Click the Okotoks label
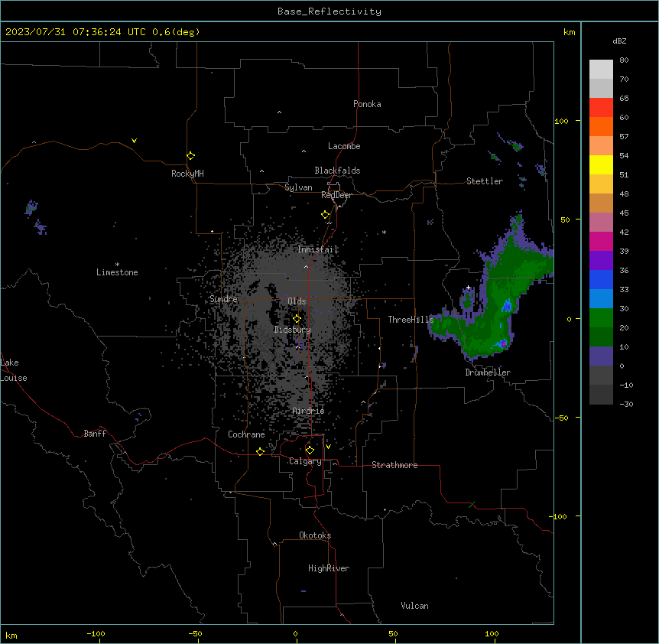Screen dimensions: 659x644 click(x=315, y=535)
